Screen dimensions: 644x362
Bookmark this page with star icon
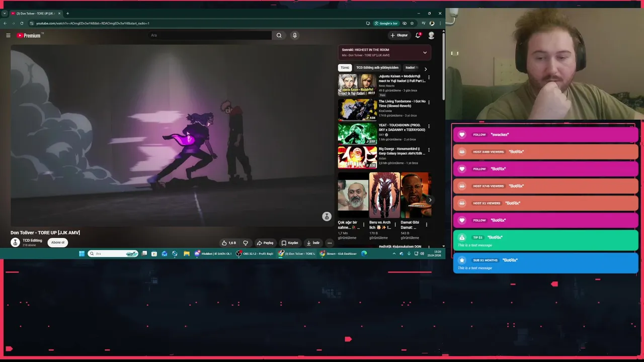pos(412,23)
